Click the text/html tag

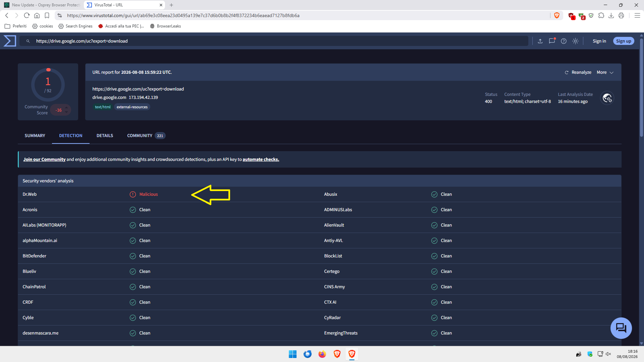(x=103, y=107)
